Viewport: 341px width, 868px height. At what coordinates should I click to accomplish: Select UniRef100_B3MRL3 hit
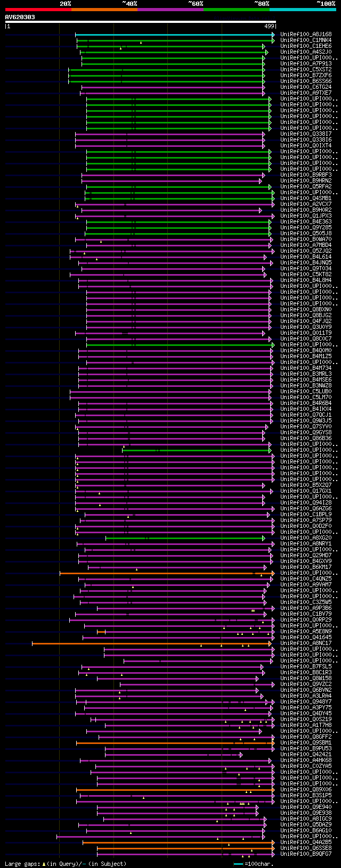point(306,374)
